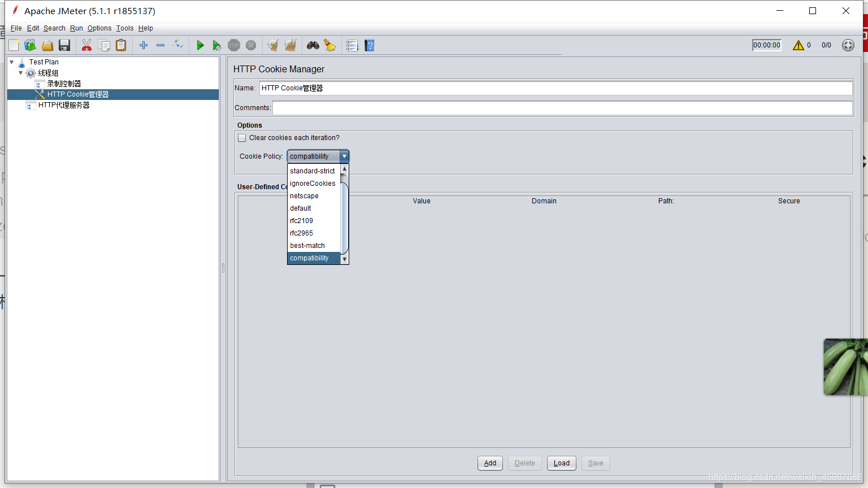Click the Name input field
The image size is (868, 488).
click(556, 88)
